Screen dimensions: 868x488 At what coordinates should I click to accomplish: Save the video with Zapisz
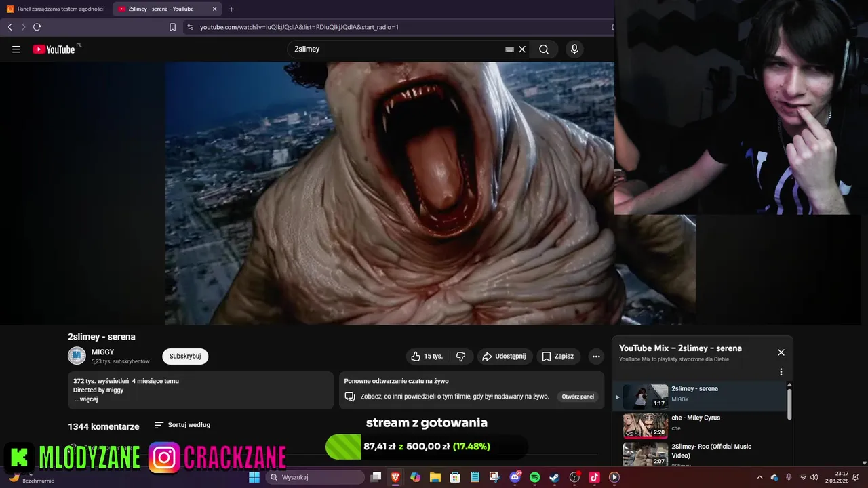pos(557,356)
